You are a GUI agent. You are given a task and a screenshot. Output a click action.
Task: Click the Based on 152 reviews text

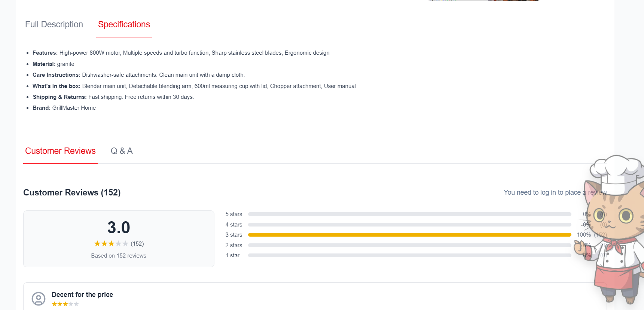[x=119, y=256]
